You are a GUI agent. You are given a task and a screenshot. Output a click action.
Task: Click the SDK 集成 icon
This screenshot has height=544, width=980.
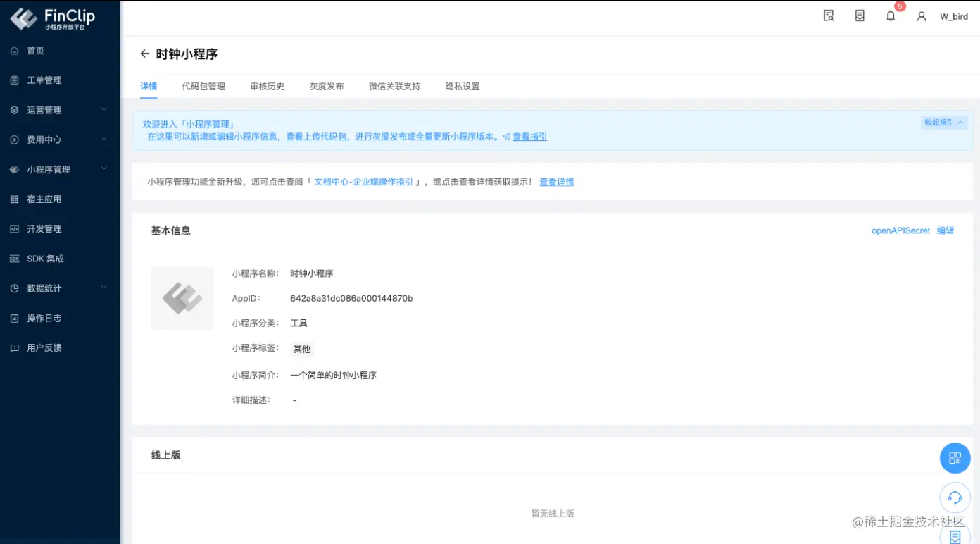point(15,259)
